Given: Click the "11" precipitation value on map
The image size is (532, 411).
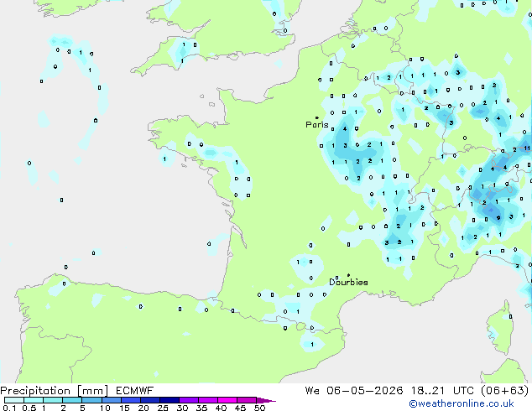Looking at the screenshot, I should click(x=527, y=148).
